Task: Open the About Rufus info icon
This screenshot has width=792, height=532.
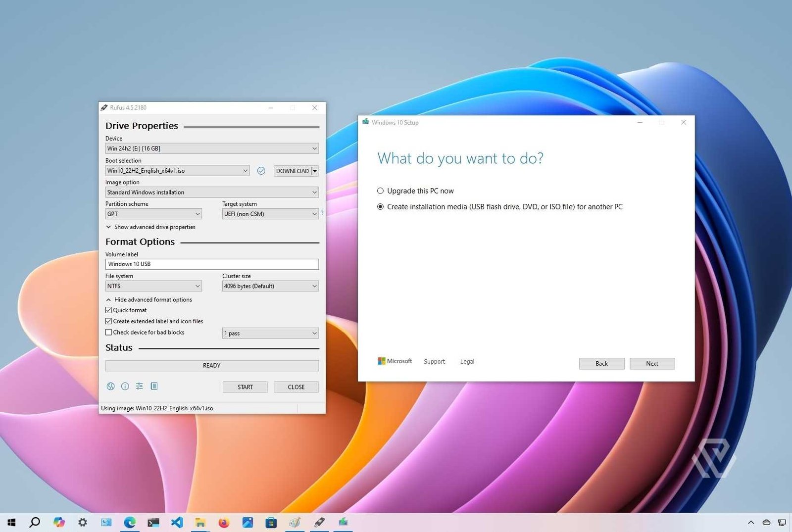Action: tap(125, 386)
